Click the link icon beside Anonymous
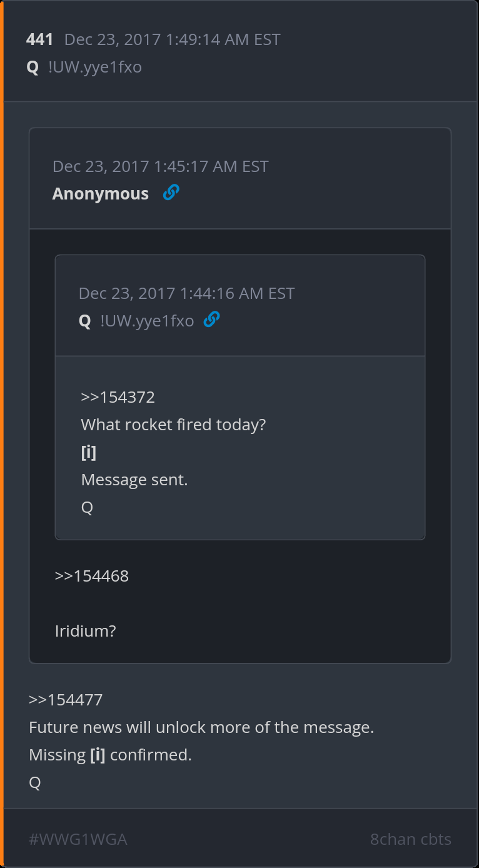The height and width of the screenshot is (868, 479). (x=171, y=193)
